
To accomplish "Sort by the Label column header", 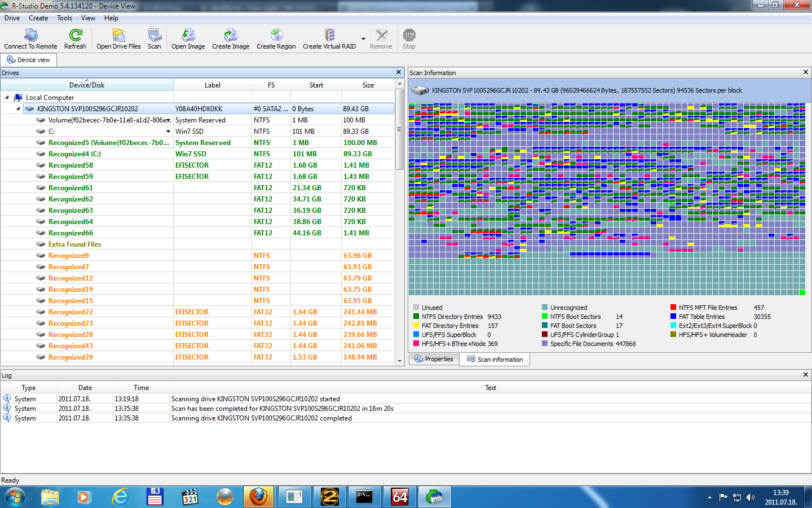I will (213, 85).
